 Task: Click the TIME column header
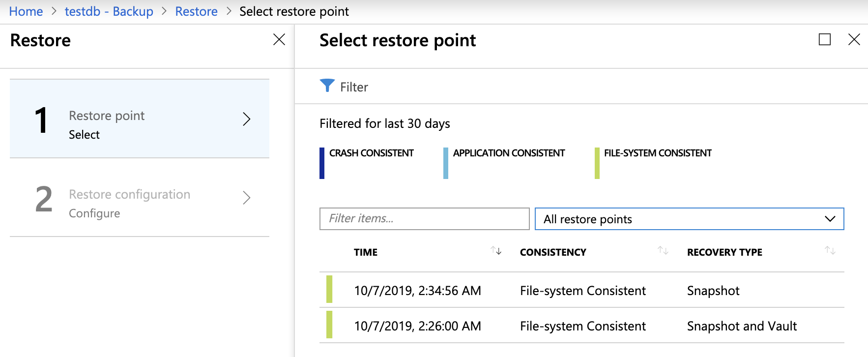[x=366, y=252]
